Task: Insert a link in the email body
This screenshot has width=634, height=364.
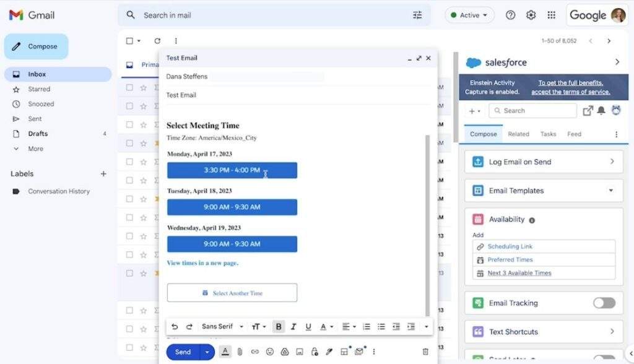Action: 254,352
